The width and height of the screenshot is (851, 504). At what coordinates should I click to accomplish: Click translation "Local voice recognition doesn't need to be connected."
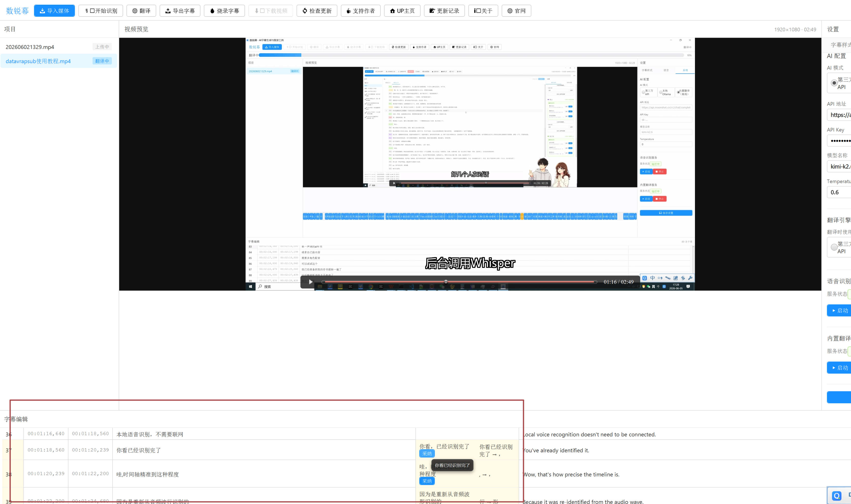(590, 434)
